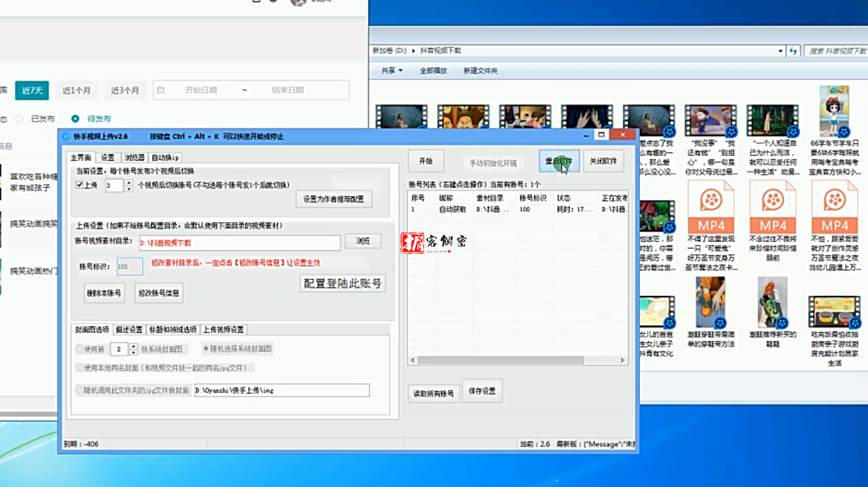Click the 开始 button

426,161
